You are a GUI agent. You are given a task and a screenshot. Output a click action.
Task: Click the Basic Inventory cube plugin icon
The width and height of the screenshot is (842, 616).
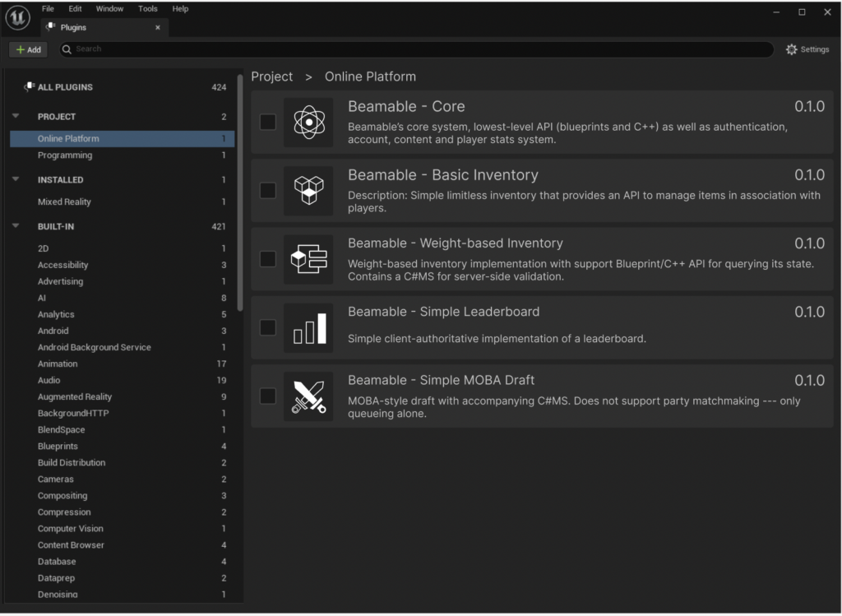point(308,191)
